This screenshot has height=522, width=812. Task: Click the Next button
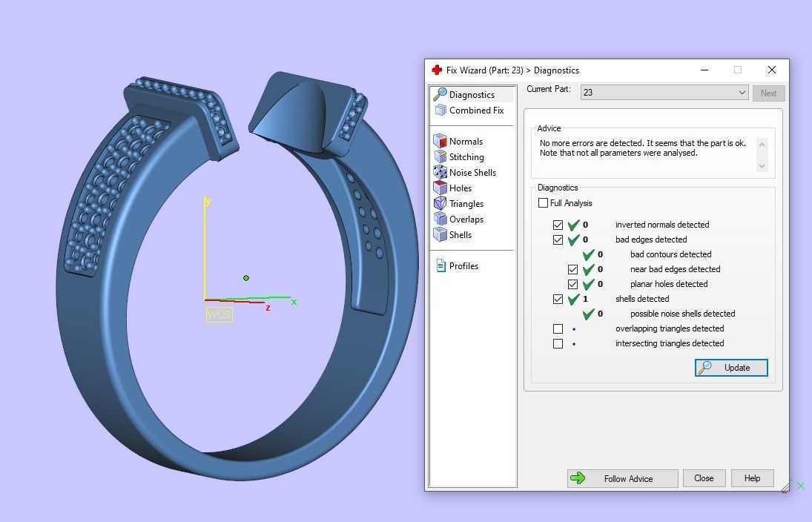(768, 93)
